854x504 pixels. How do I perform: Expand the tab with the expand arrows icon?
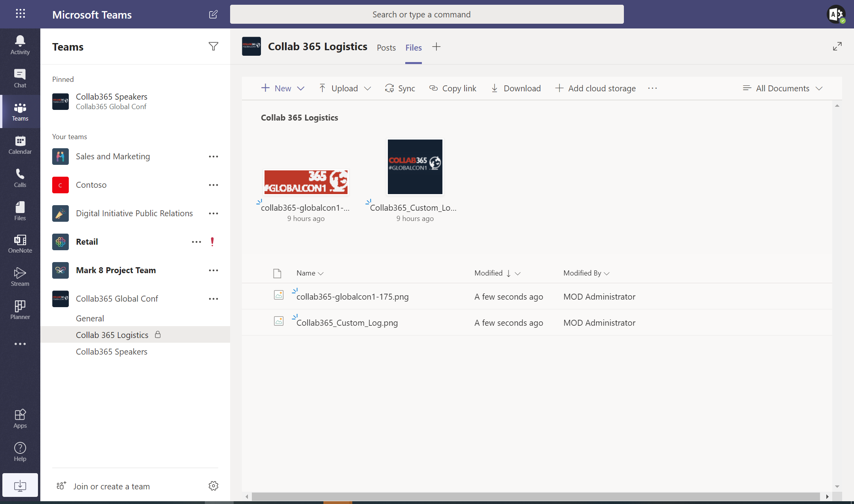click(837, 47)
